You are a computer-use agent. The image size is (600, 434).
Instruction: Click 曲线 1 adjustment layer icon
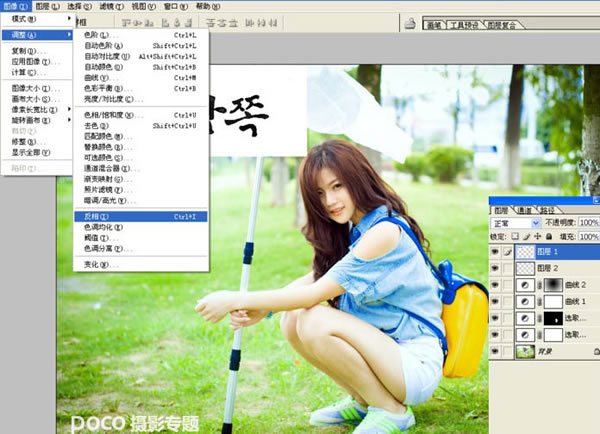(527, 301)
